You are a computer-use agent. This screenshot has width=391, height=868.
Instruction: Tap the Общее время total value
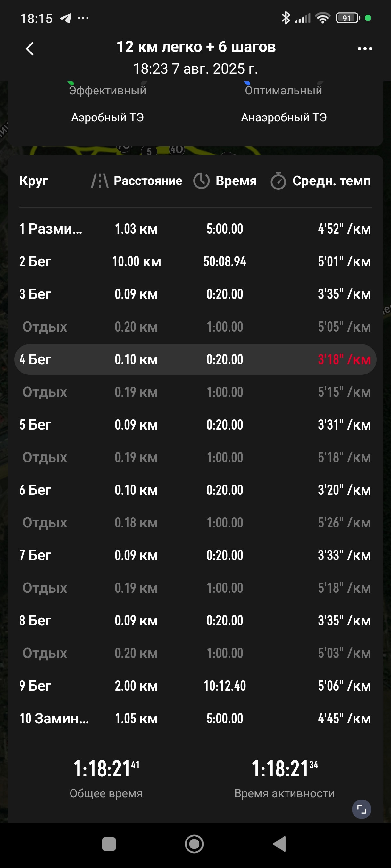[106, 769]
